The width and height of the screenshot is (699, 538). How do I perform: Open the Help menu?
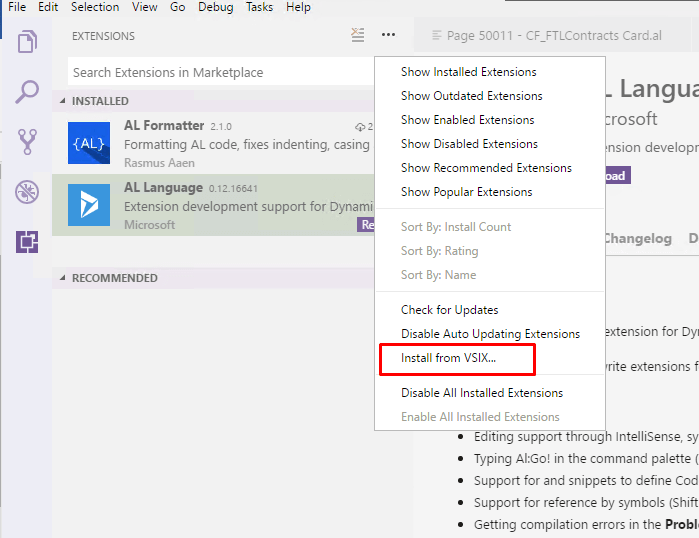[298, 7]
